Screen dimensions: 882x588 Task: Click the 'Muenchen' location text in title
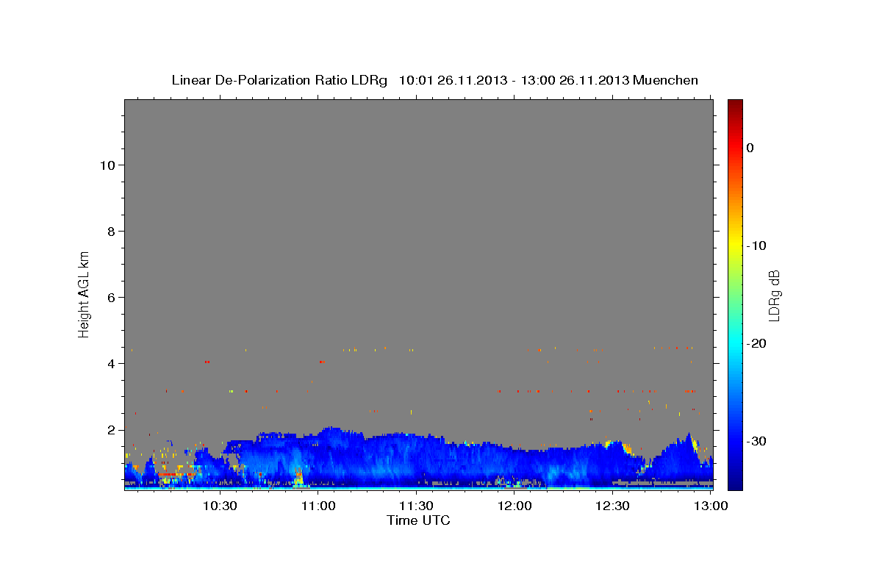666,80
